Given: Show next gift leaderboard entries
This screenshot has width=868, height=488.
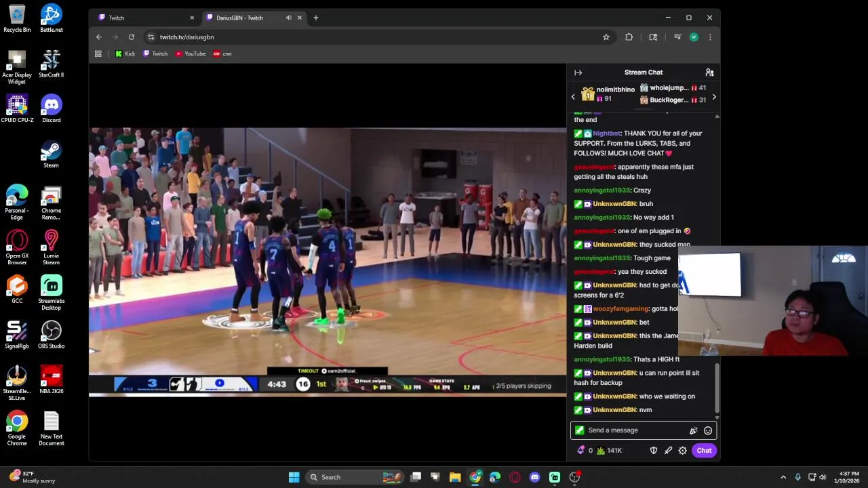Looking at the screenshot, I should [x=713, y=97].
